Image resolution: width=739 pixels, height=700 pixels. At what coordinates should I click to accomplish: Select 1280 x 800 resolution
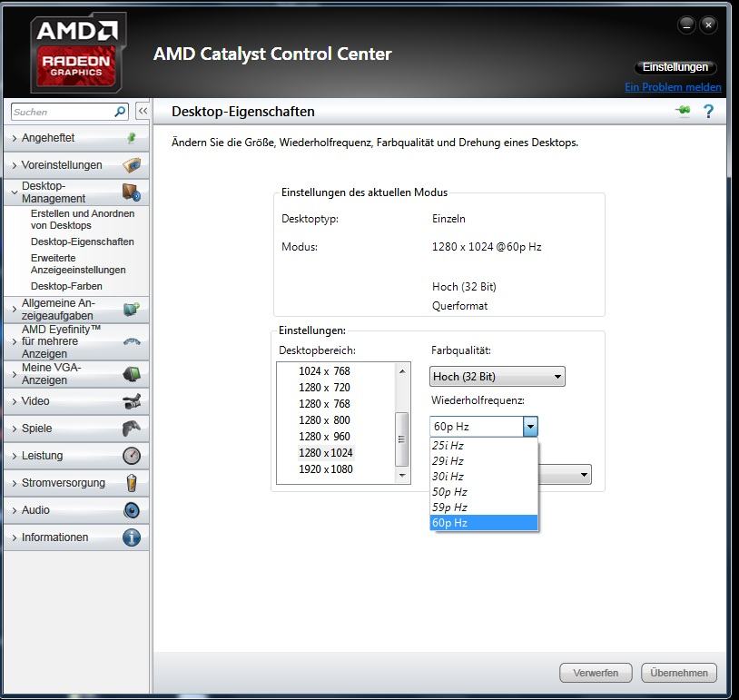point(324,420)
